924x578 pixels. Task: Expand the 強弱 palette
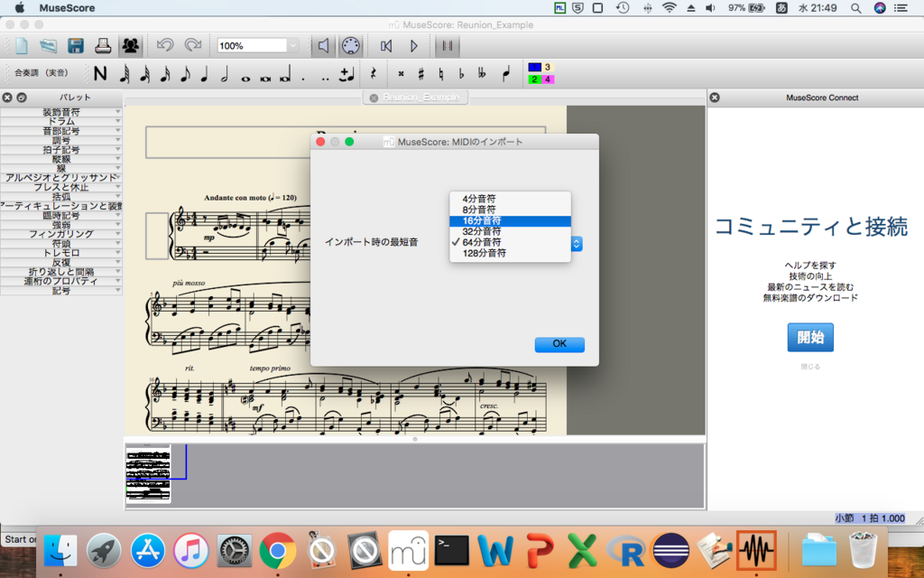[61, 225]
